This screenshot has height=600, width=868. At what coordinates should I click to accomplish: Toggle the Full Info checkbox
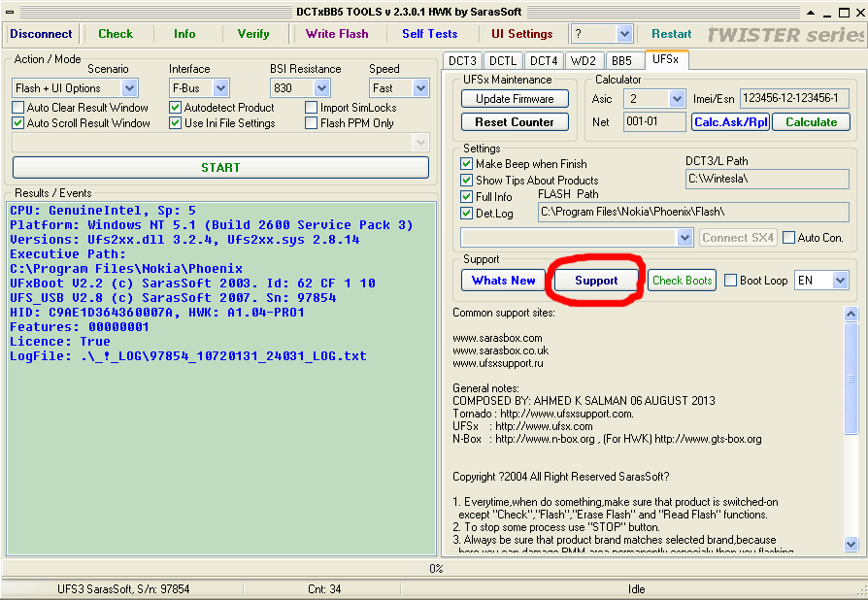tap(467, 196)
